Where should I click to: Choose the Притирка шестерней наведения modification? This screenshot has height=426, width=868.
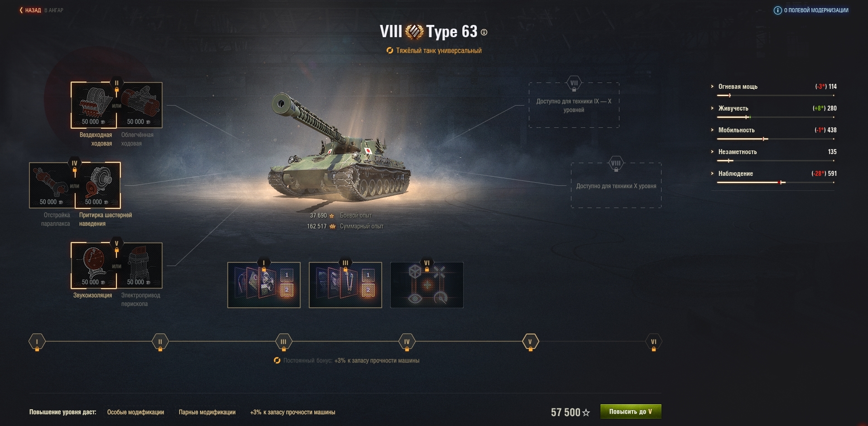[98, 185]
